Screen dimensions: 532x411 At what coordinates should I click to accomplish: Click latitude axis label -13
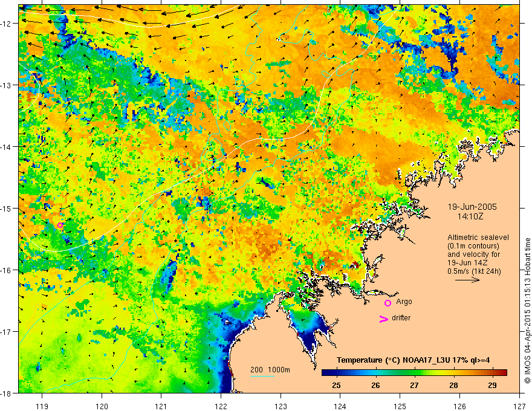click(x=7, y=85)
